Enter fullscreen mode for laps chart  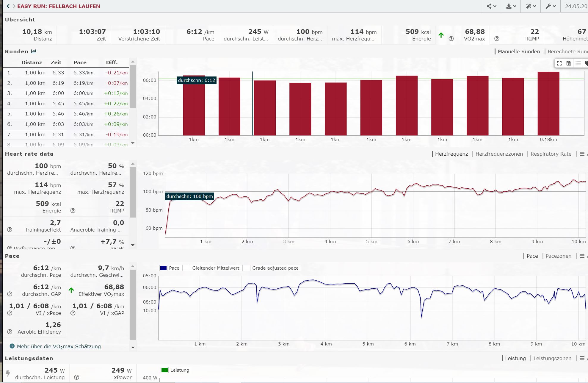point(559,63)
